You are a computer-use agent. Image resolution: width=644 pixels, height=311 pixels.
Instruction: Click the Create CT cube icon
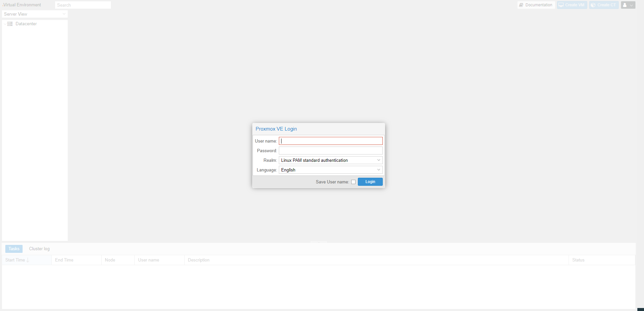[593, 5]
